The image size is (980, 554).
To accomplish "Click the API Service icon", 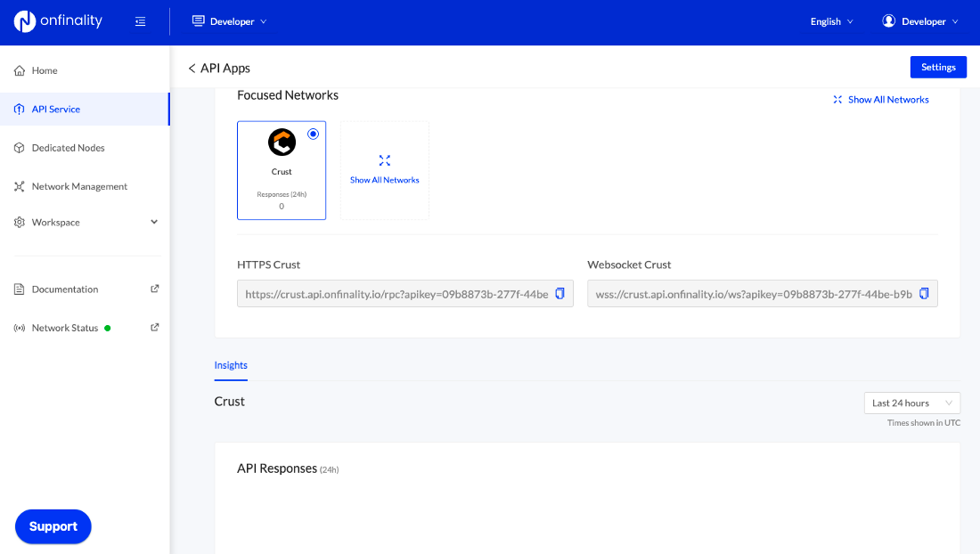I will (x=20, y=110).
